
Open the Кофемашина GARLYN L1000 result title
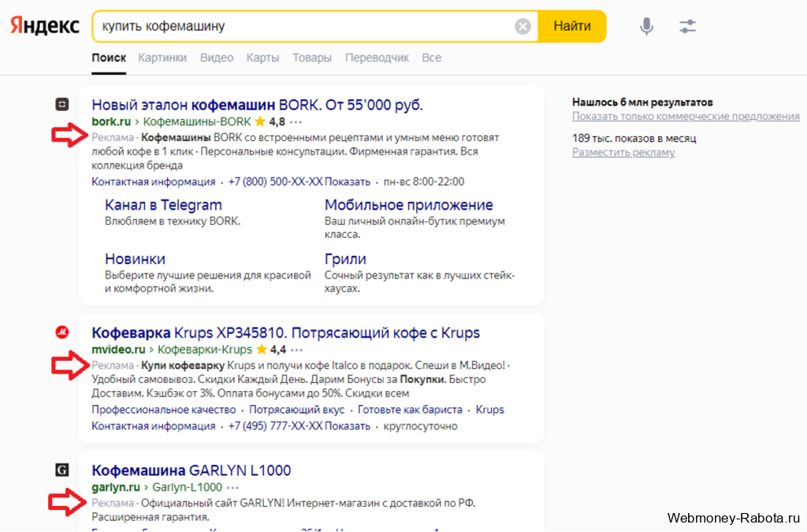[x=192, y=471]
